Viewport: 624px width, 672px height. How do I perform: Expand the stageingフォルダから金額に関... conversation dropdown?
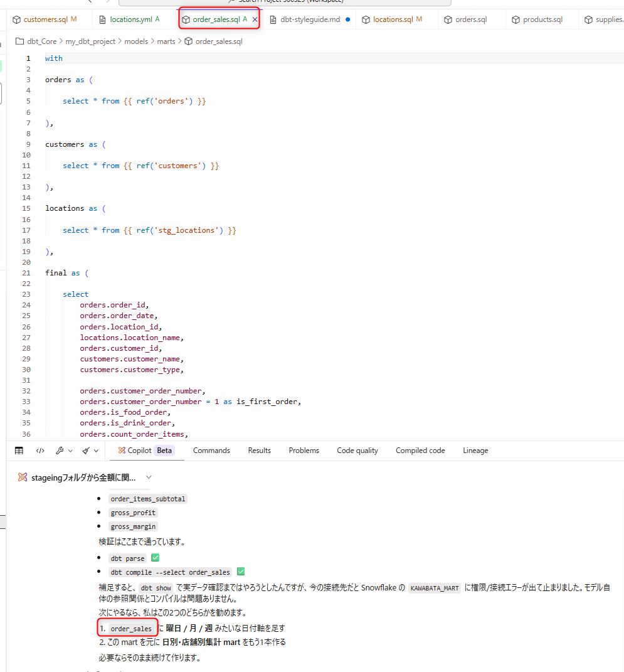(149, 477)
